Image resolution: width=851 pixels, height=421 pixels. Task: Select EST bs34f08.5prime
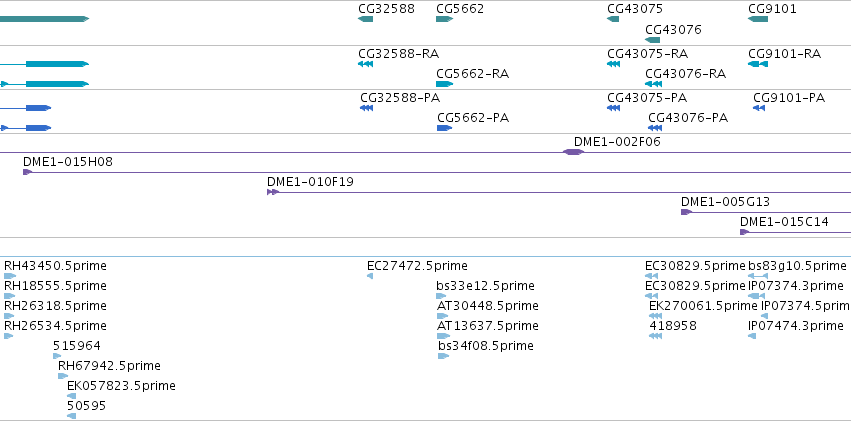click(486, 346)
